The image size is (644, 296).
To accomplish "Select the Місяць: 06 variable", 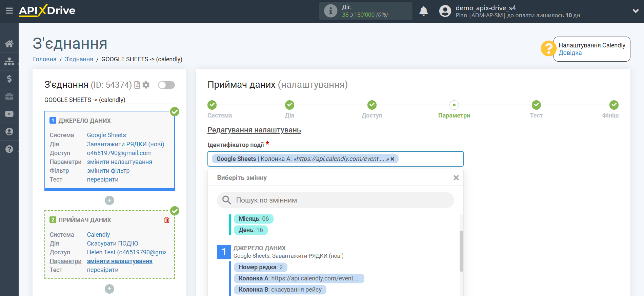I will (254, 219).
